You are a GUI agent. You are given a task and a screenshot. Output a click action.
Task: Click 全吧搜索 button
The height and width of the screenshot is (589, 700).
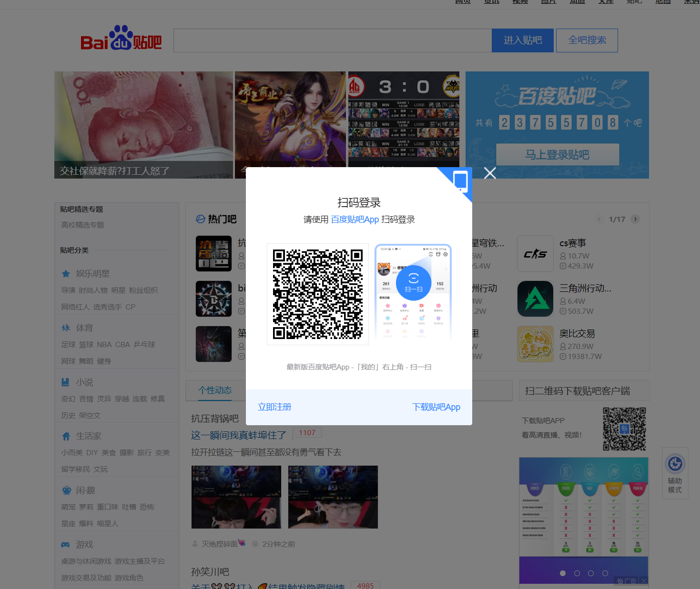(x=587, y=40)
